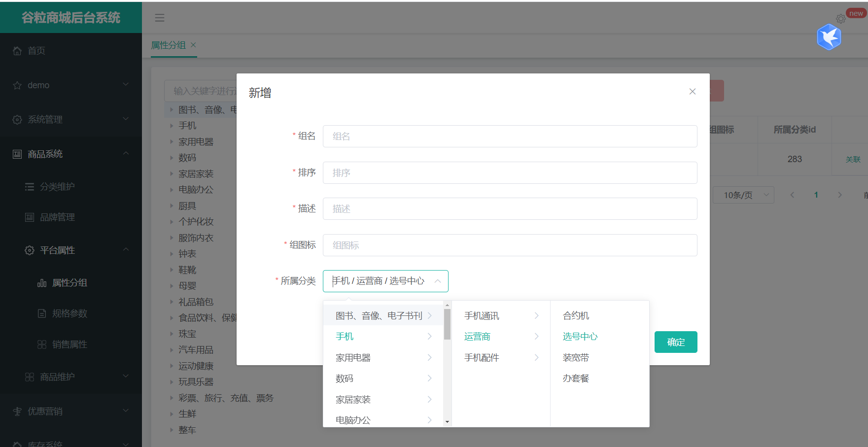Focus the 组名 input field

(x=510, y=136)
